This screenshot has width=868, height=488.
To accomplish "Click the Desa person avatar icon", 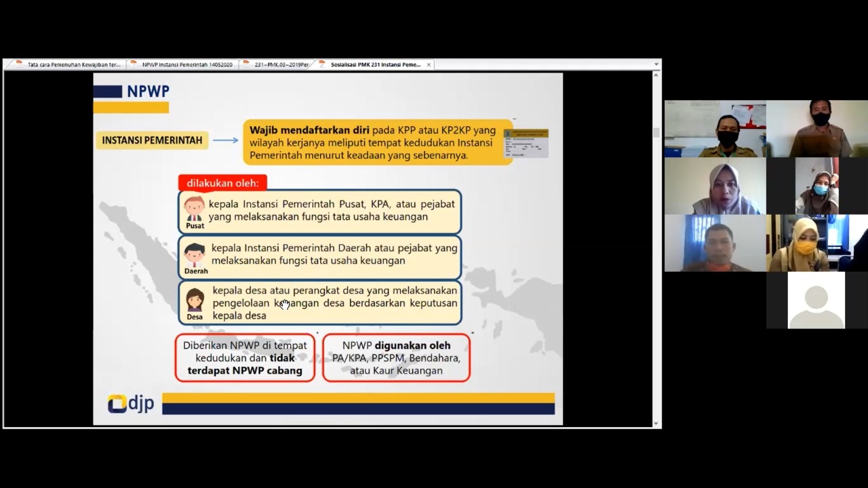I will [195, 300].
